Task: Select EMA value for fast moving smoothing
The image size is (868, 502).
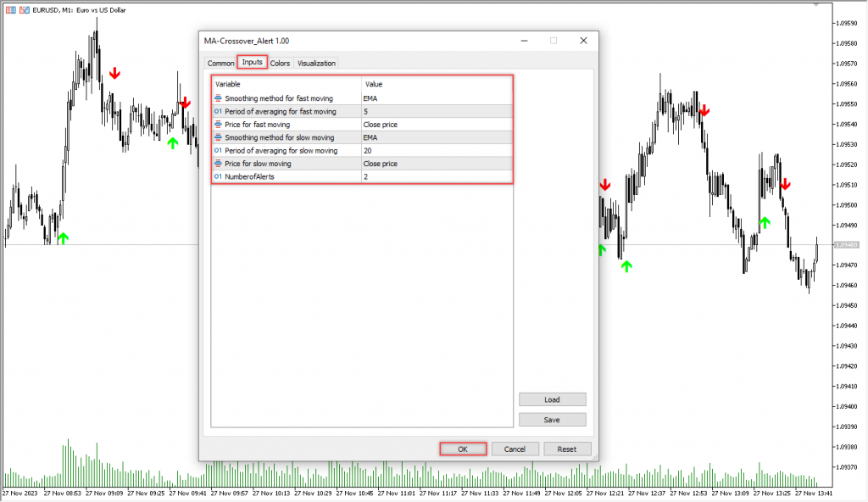Action: pos(437,98)
